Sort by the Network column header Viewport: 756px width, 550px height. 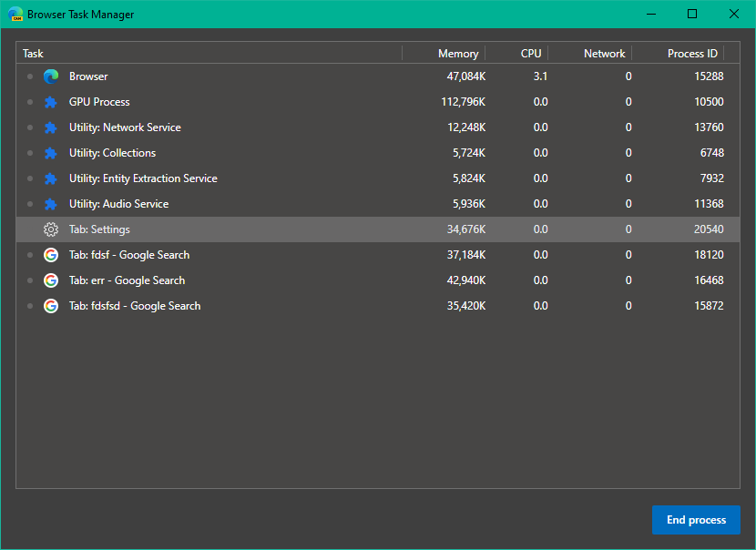(589, 53)
